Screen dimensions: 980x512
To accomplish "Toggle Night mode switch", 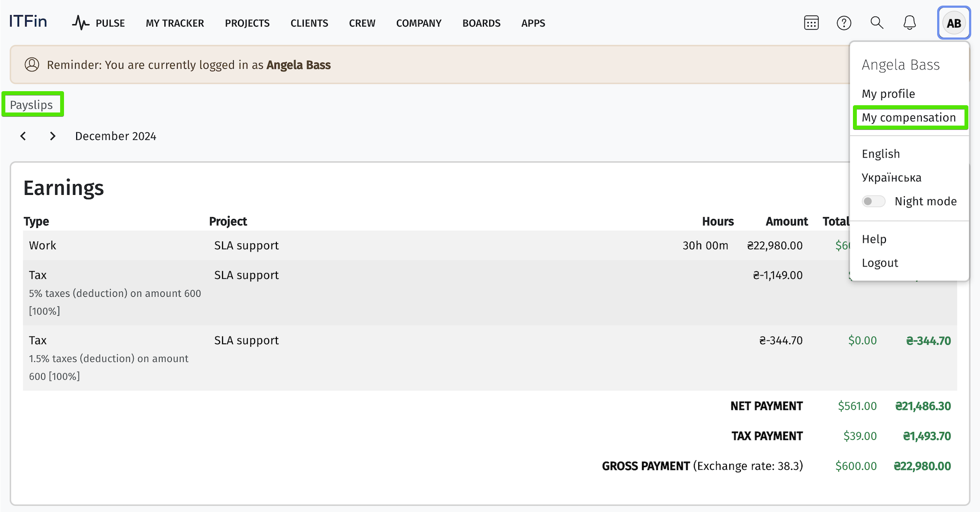I will (x=873, y=201).
